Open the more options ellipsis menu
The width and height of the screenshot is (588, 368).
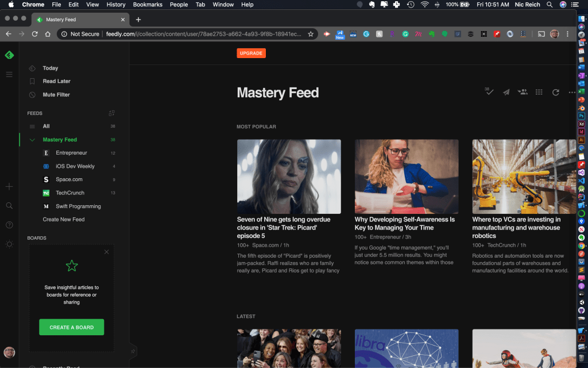pyautogui.click(x=571, y=92)
